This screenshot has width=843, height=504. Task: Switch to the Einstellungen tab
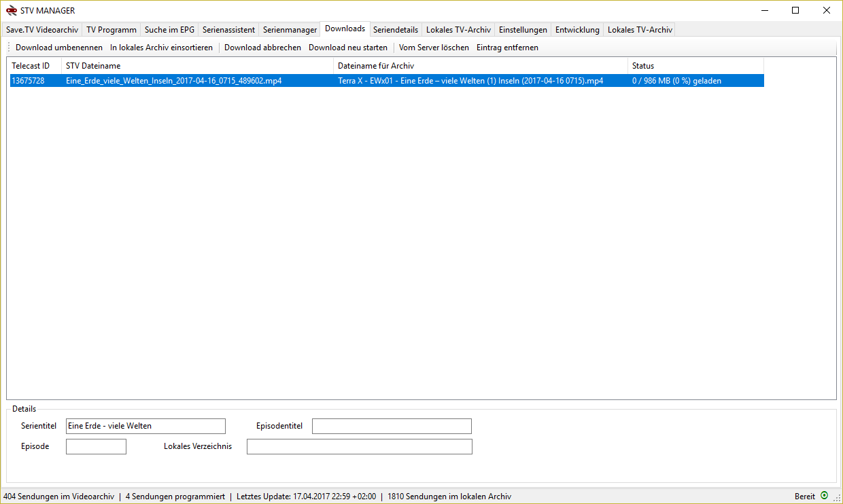pyautogui.click(x=523, y=29)
